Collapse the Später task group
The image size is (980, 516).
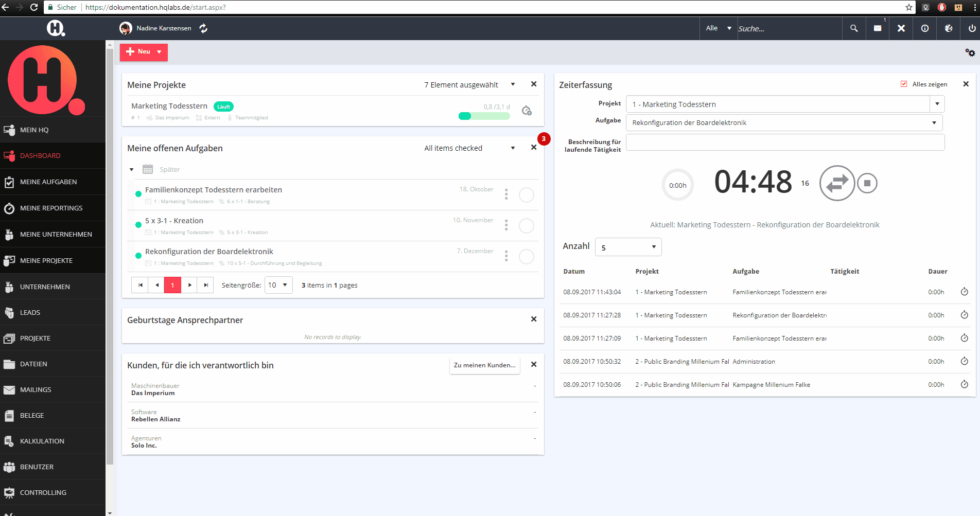pos(132,169)
